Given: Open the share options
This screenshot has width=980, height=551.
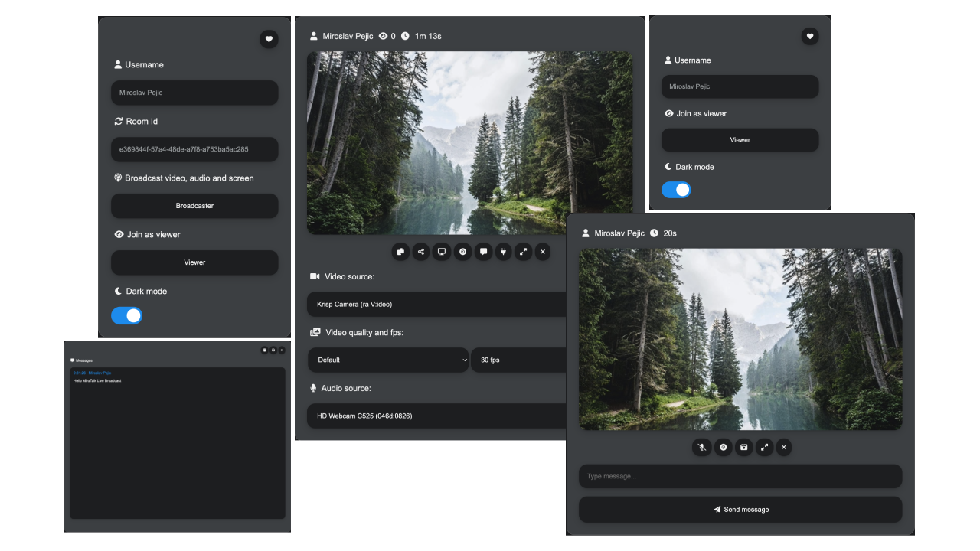Looking at the screenshot, I should pos(421,251).
